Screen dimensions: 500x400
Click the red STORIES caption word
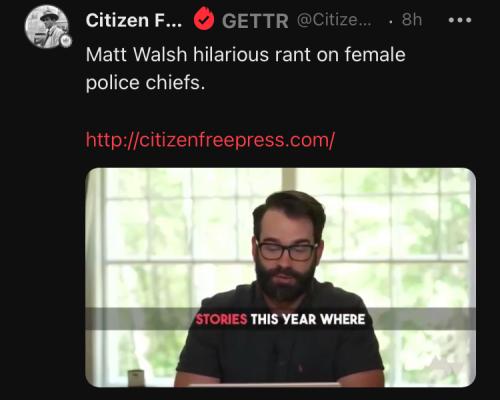[x=221, y=319]
